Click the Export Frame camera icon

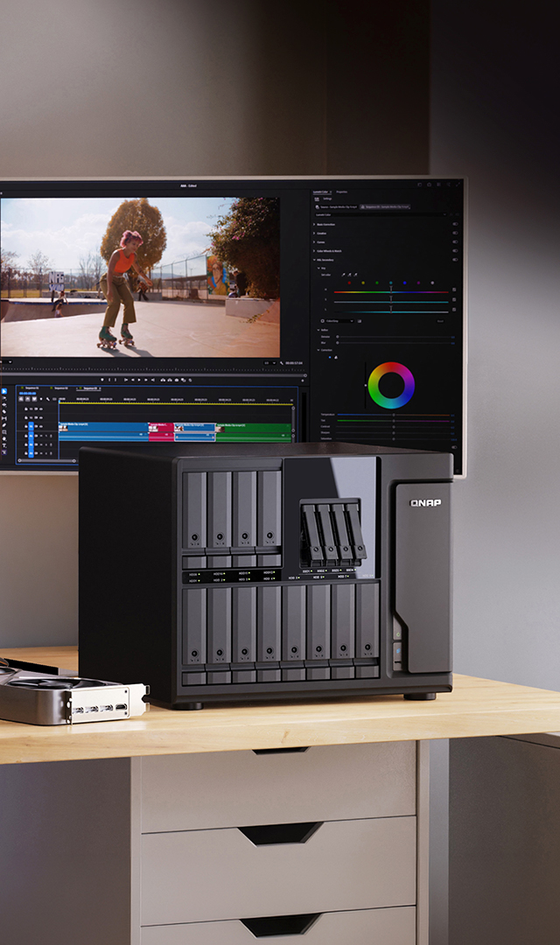click(x=177, y=380)
